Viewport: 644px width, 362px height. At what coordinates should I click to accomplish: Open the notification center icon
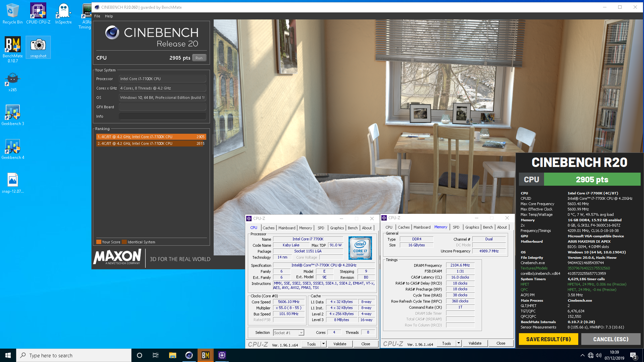(634, 356)
